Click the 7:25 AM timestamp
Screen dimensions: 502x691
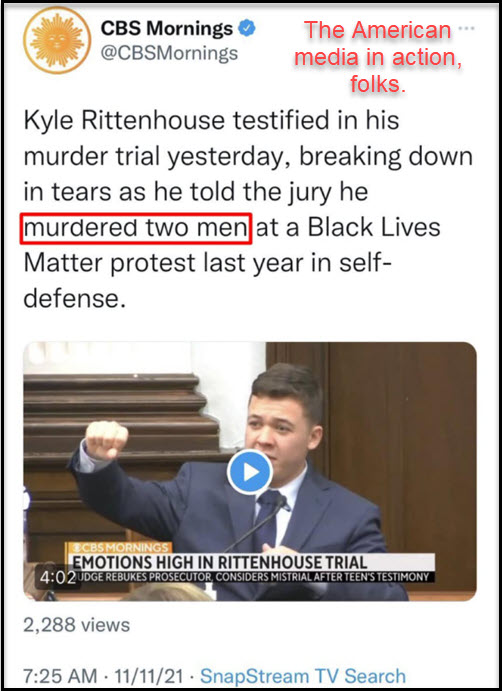(60, 676)
